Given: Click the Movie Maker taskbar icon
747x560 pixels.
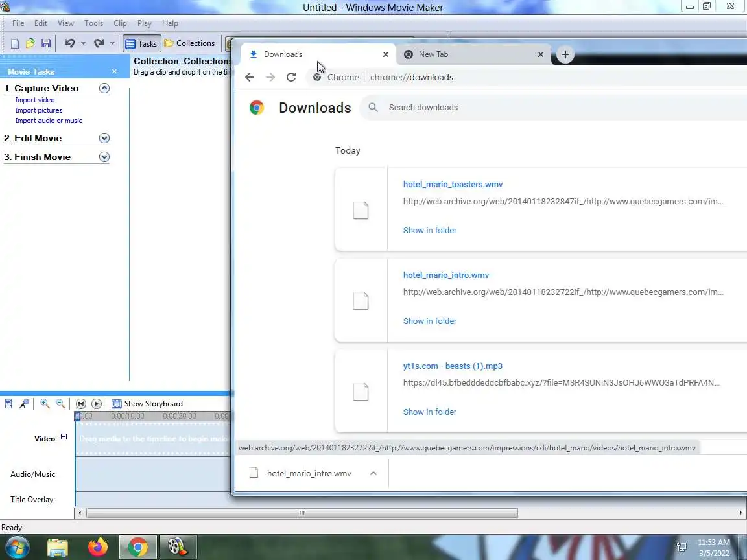Looking at the screenshot, I should click(x=178, y=548).
